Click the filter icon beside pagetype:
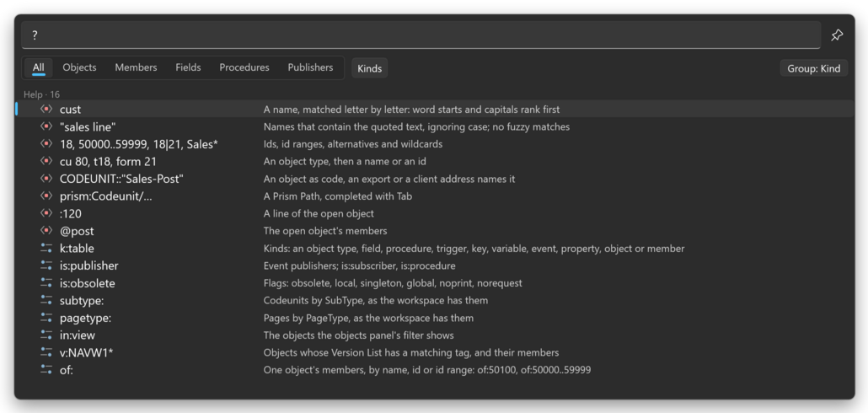Screen dimensions: 868x413 pyautogui.click(x=46, y=318)
